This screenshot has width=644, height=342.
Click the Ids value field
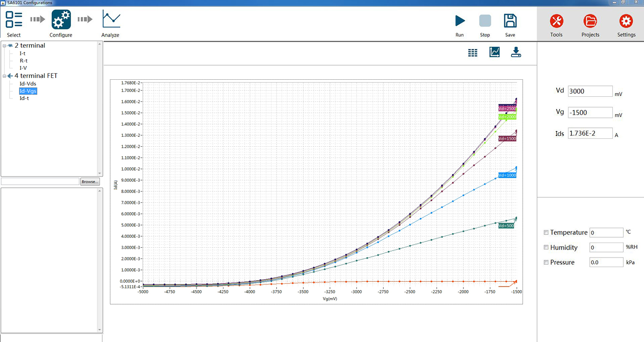coord(590,133)
